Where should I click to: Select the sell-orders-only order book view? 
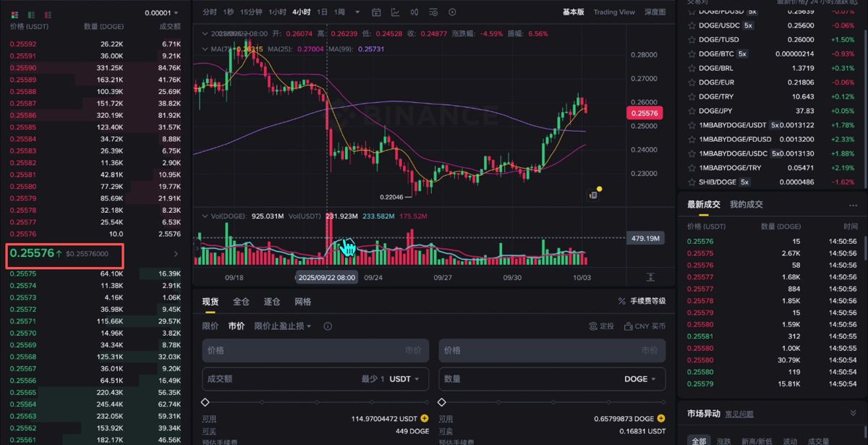48,14
